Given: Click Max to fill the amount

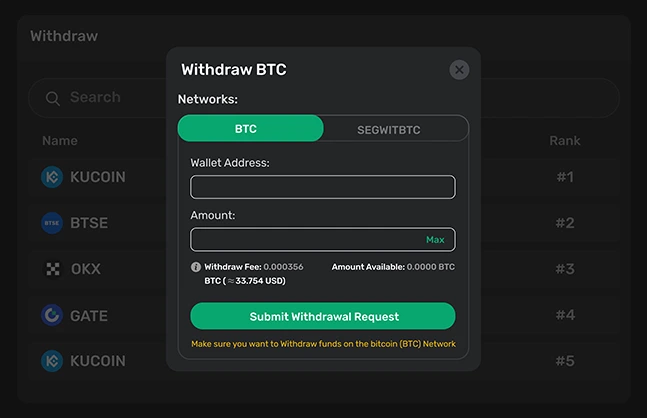Looking at the screenshot, I should pos(435,240).
